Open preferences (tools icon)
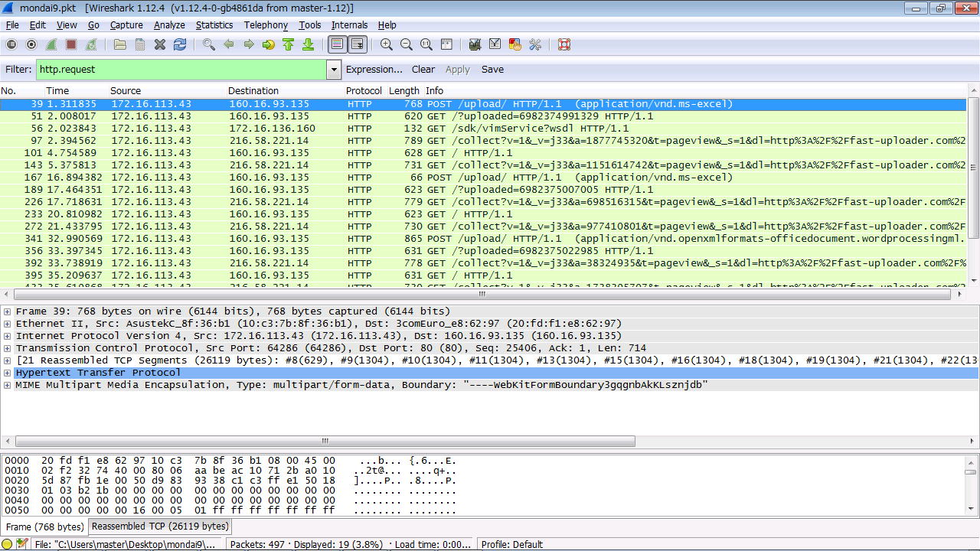Viewport: 980px width, 551px height. pyautogui.click(x=535, y=44)
